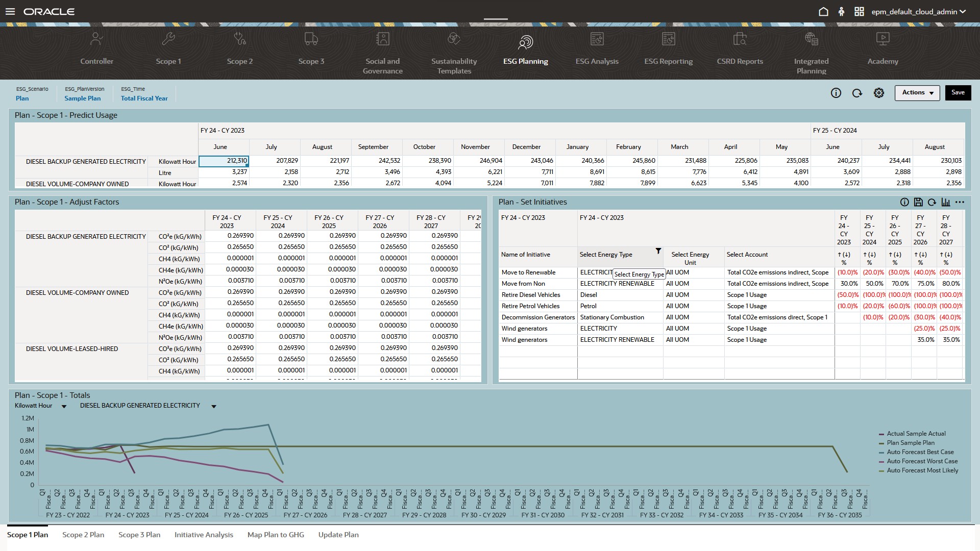Open accessibility settings icon
Image resolution: width=980 pixels, height=551 pixels.
click(x=841, y=11)
